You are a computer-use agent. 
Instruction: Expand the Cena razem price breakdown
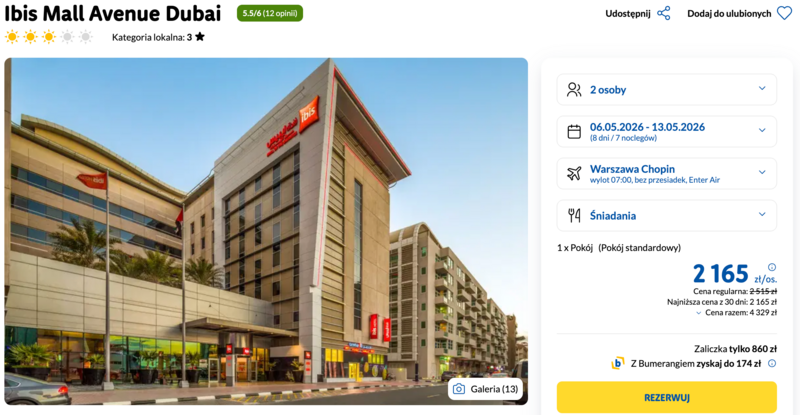736,313
